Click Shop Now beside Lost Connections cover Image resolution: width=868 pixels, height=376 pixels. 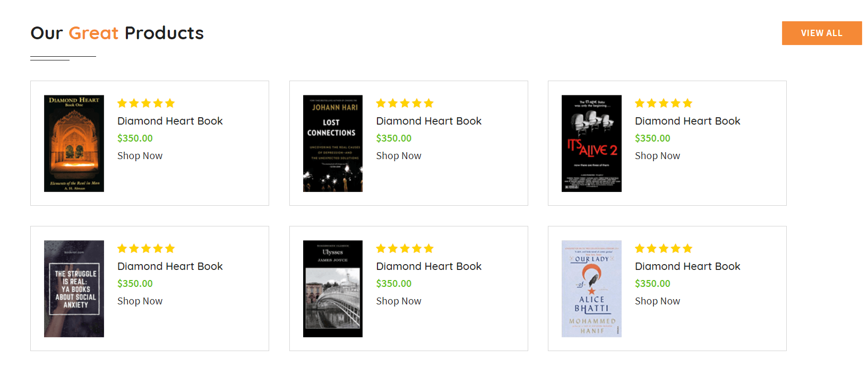tap(398, 156)
